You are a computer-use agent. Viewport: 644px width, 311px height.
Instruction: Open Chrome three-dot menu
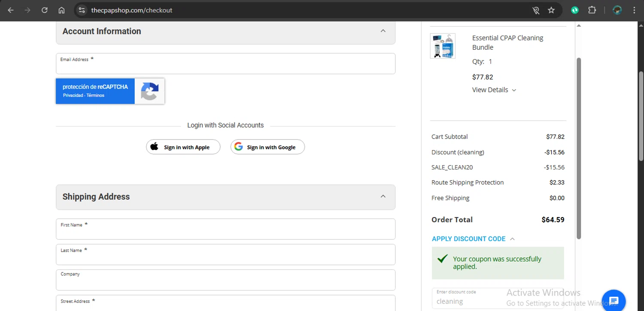click(634, 10)
